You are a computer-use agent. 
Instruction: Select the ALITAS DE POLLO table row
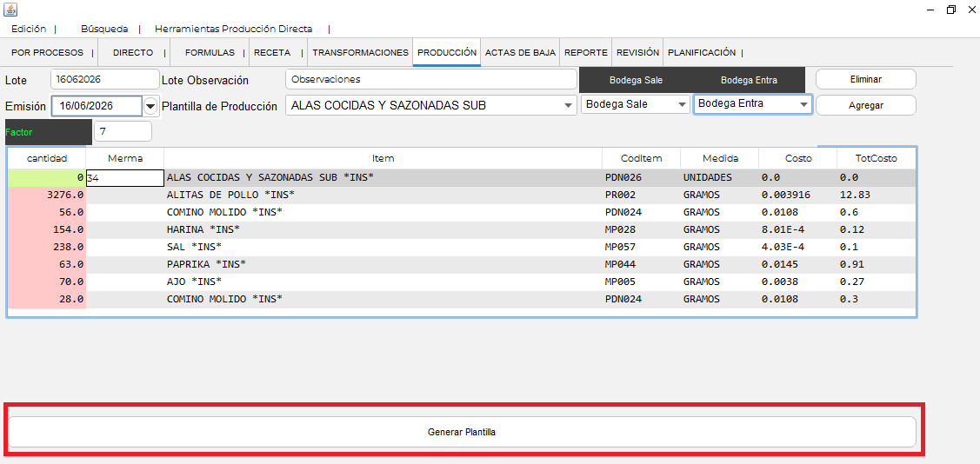pos(462,195)
